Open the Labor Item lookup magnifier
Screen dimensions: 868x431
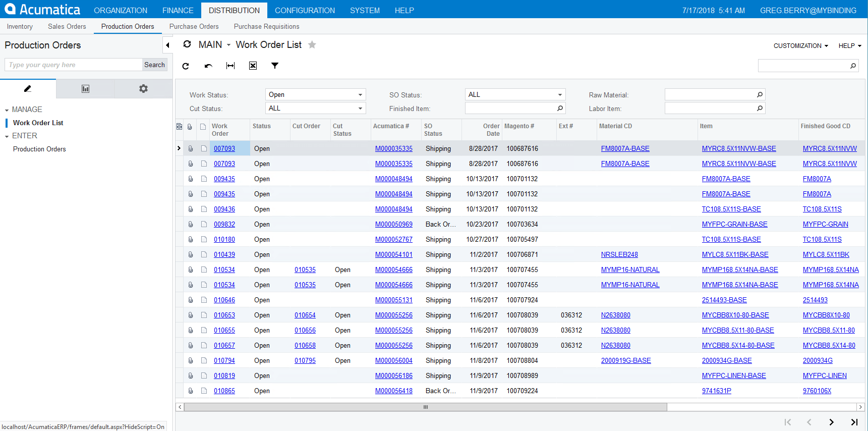(760, 109)
